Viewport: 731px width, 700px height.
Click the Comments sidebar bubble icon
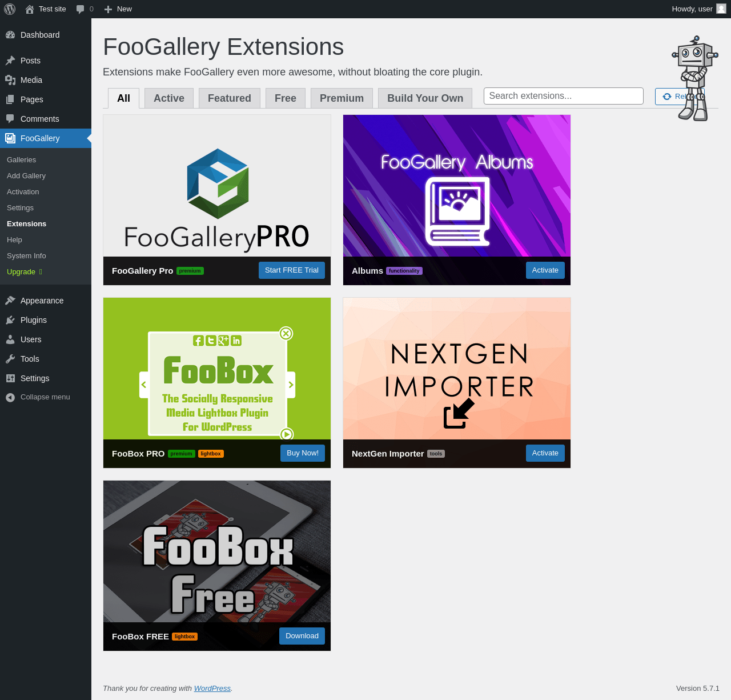(x=10, y=119)
